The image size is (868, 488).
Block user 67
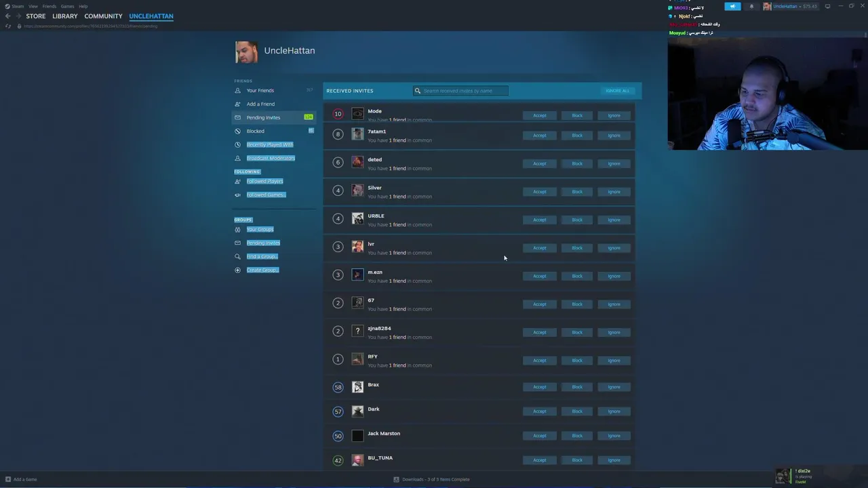tap(577, 304)
